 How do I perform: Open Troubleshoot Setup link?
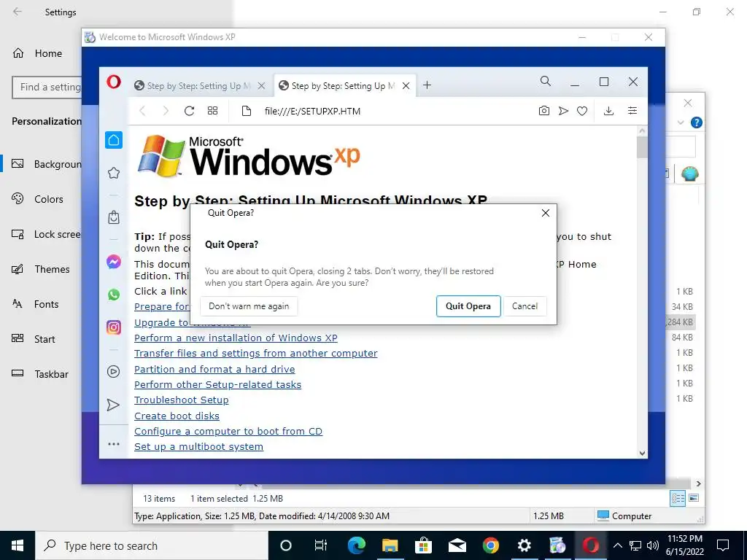click(x=182, y=400)
